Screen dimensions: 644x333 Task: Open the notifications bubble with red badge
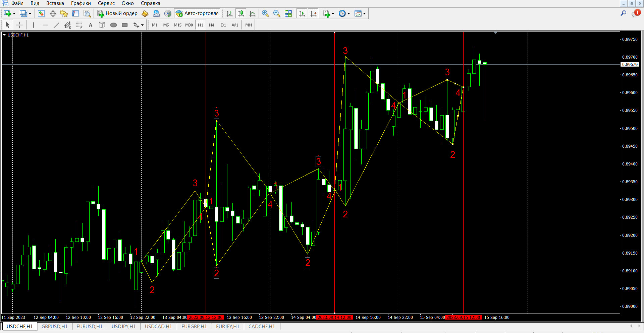tap(636, 13)
